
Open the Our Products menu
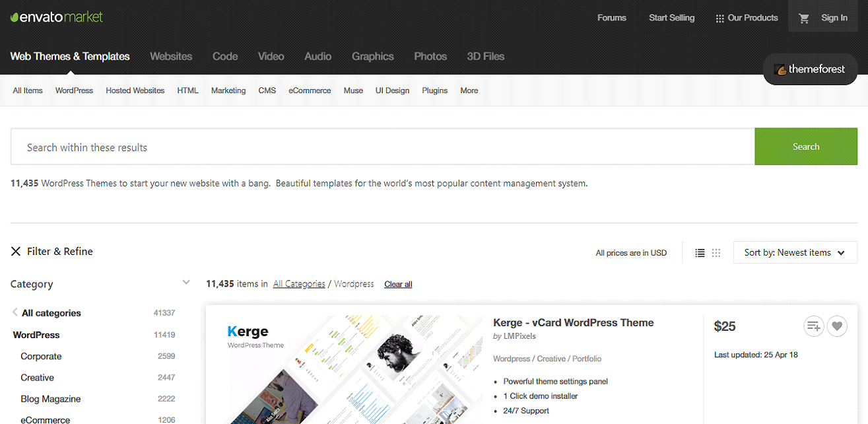coord(747,18)
